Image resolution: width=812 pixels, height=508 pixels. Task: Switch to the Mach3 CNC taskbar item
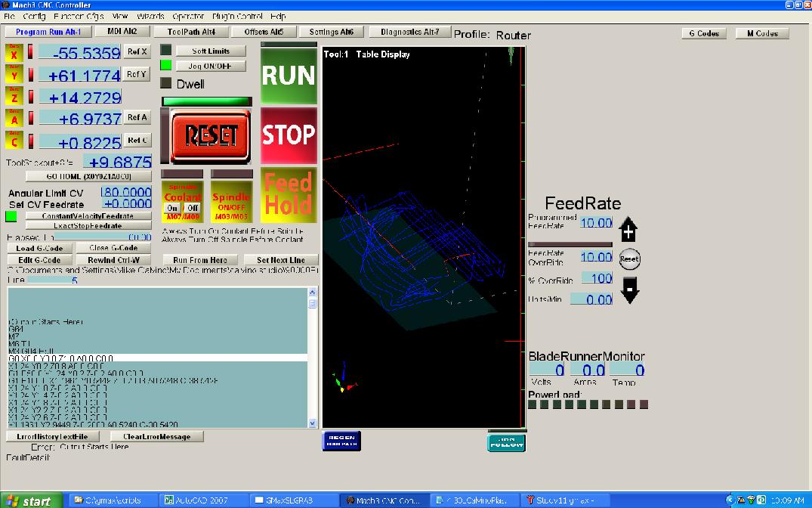coord(384,500)
